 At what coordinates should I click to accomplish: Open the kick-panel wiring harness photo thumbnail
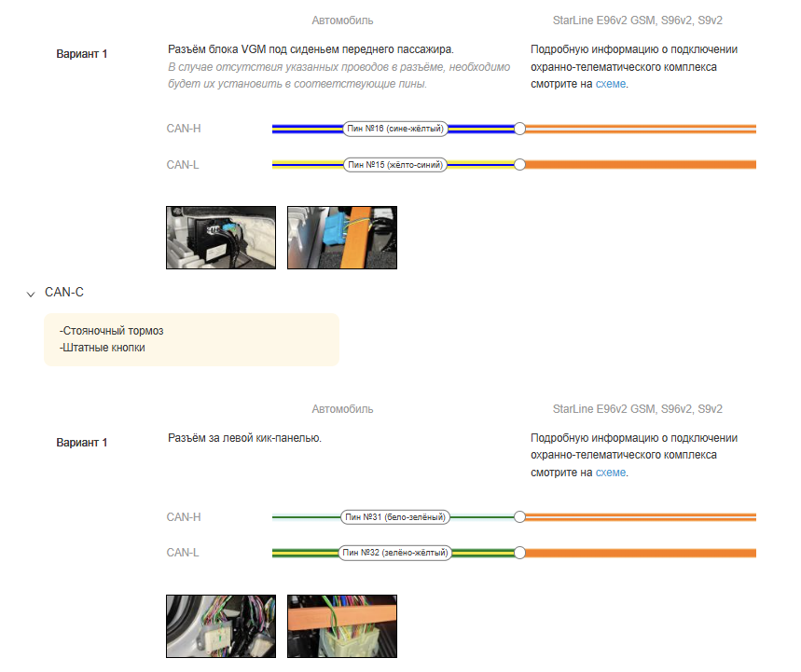(x=221, y=626)
